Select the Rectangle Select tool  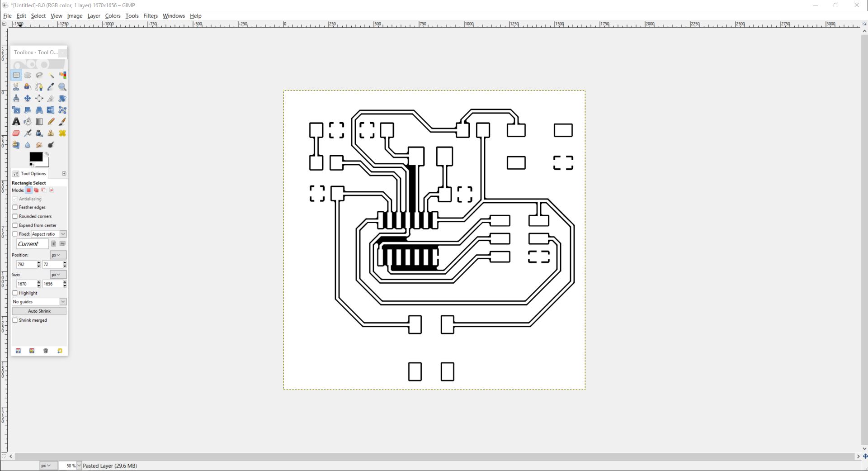tap(16, 75)
